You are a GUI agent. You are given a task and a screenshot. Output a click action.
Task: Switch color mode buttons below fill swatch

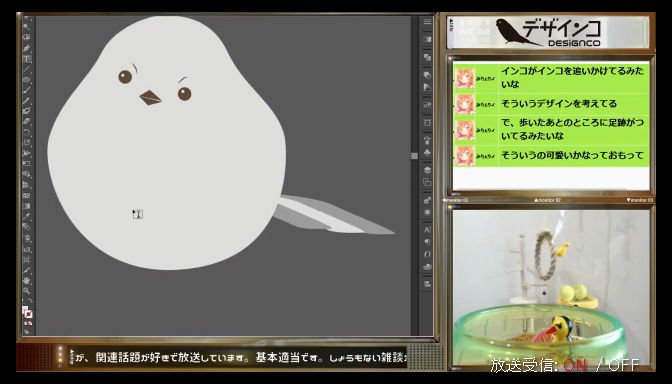(x=27, y=324)
